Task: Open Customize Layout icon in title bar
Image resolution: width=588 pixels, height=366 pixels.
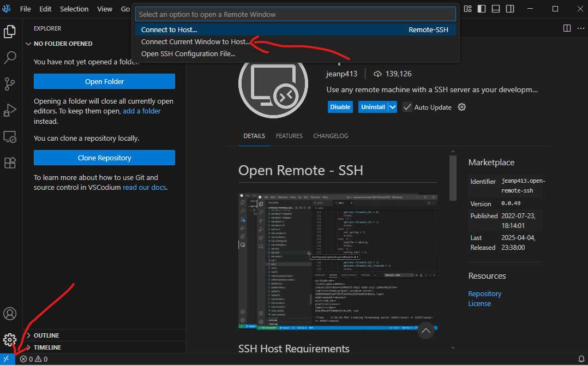Action: pyautogui.click(x=467, y=9)
